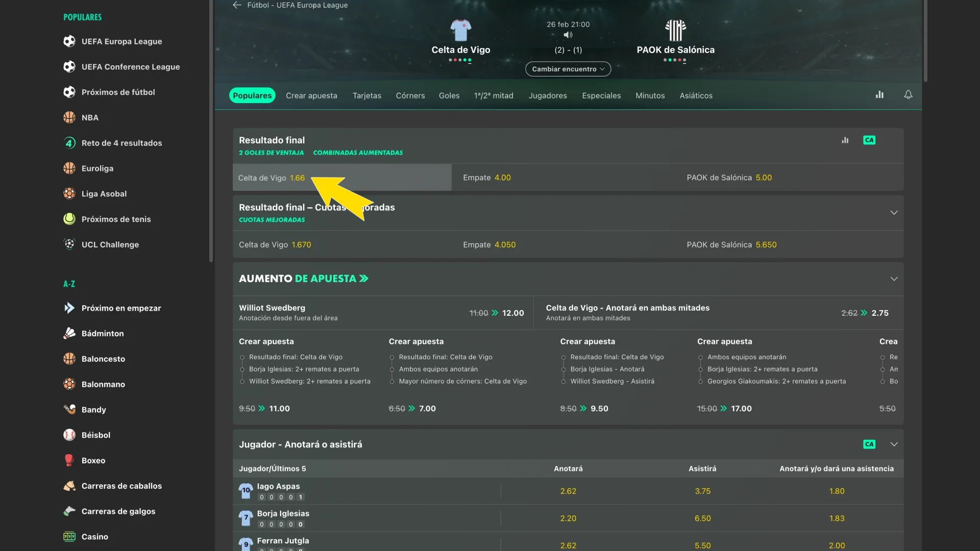Click the CA badge on Resultado final
The width and height of the screenshot is (980, 551).
point(869,140)
